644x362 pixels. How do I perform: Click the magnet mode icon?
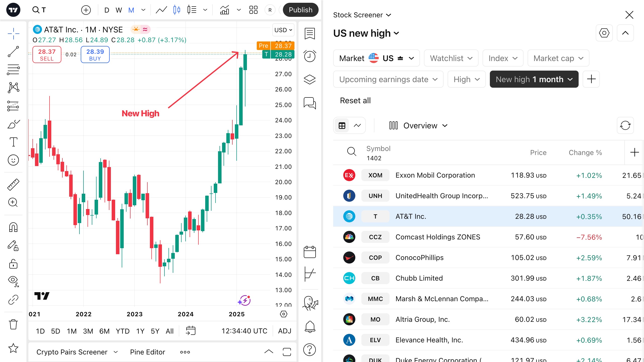click(x=13, y=227)
